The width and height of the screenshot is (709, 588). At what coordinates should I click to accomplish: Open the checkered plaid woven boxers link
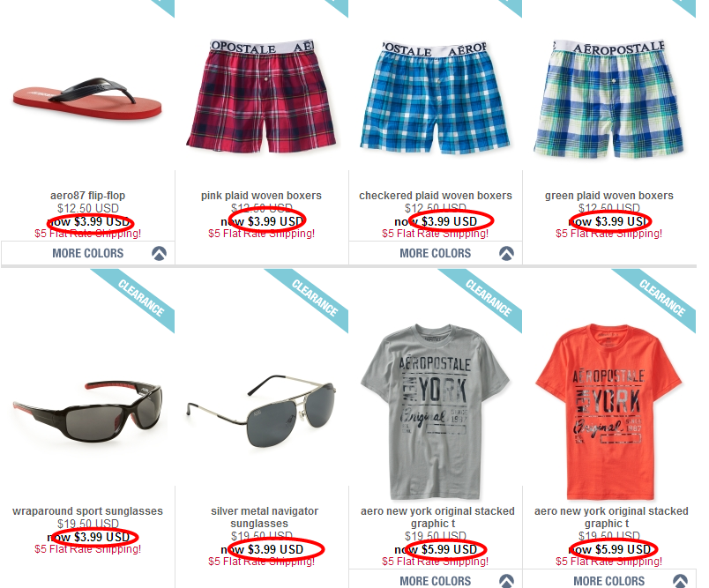[436, 196]
